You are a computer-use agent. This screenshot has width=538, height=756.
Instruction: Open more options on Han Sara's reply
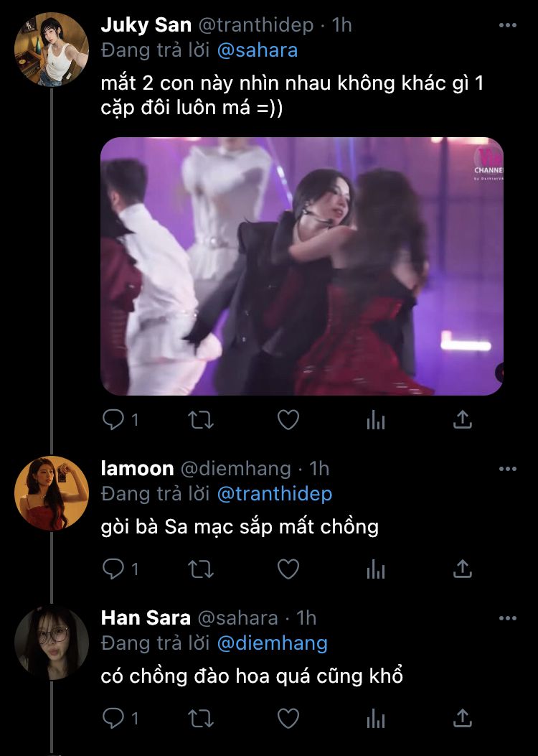click(507, 617)
